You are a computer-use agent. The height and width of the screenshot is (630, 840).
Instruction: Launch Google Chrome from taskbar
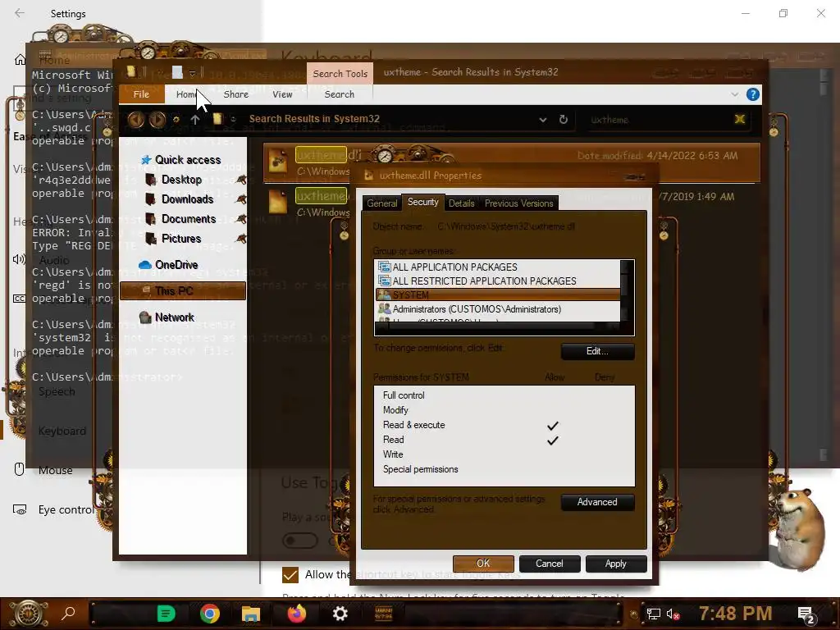click(x=209, y=614)
